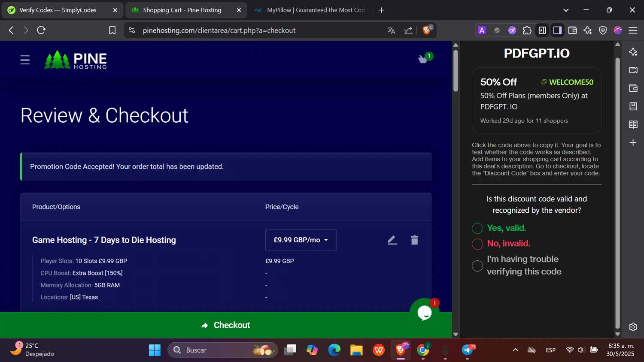
Task: Open the purple A extension
Action: click(x=482, y=30)
